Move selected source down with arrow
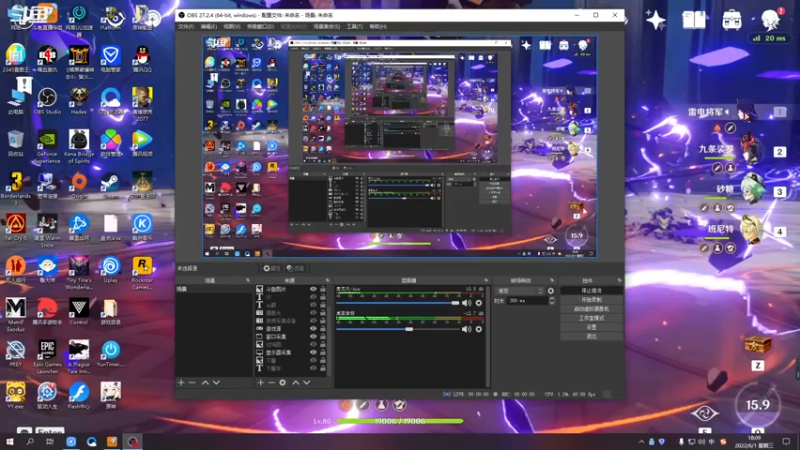The width and height of the screenshot is (800, 450). click(307, 383)
